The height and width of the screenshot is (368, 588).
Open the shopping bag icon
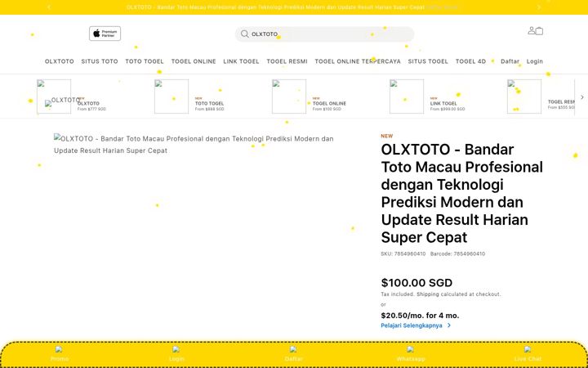click(x=539, y=31)
